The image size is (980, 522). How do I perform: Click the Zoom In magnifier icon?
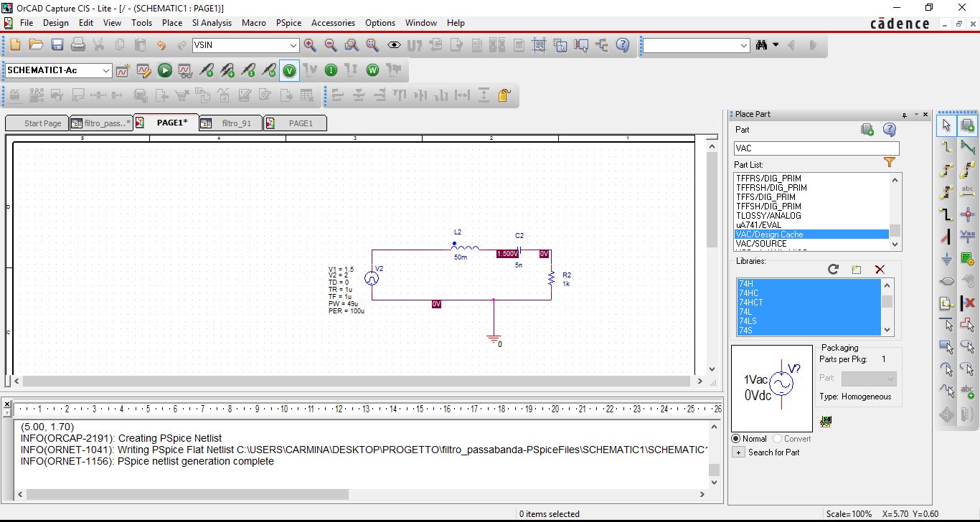tap(310, 45)
